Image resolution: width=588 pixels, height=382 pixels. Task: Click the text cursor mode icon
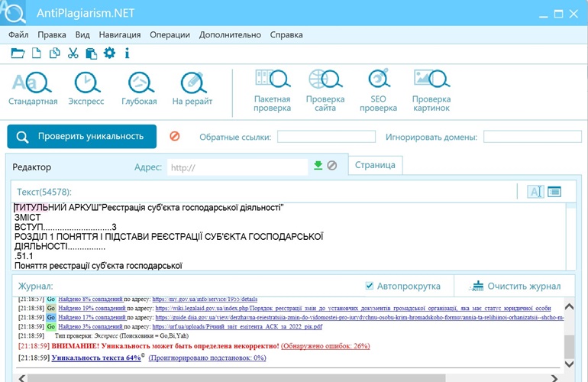pyautogui.click(x=535, y=192)
